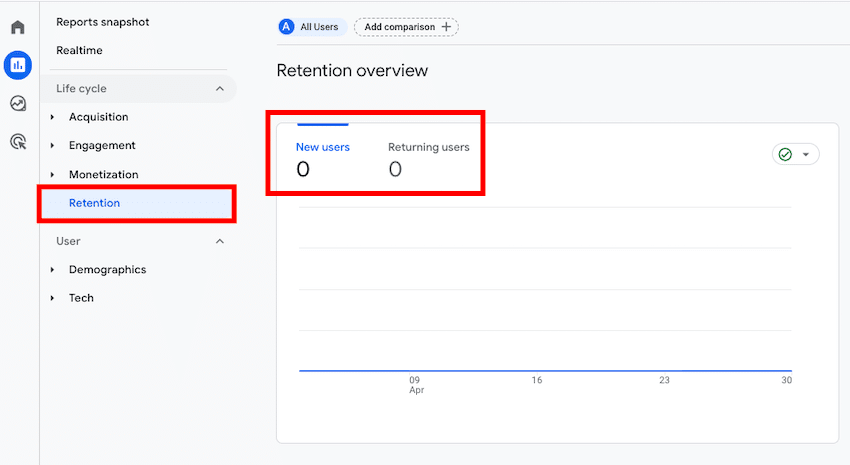Collapse the Life cycle section chevron
This screenshot has height=465, width=850.
[x=220, y=89]
